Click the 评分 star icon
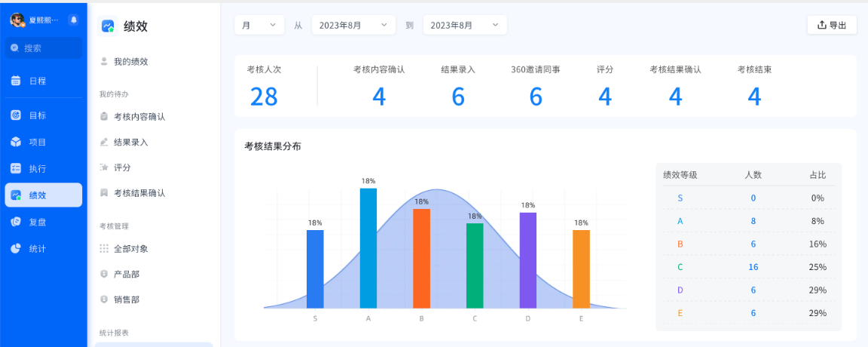 coord(103,167)
